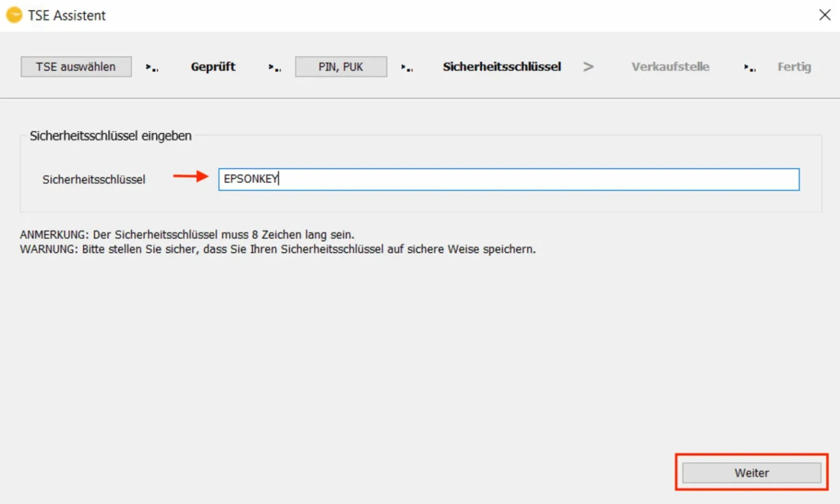Screen dimensions: 840x504
Task: Click the ANMERKUNG note about 8 Zeichen
Action: [x=187, y=235]
